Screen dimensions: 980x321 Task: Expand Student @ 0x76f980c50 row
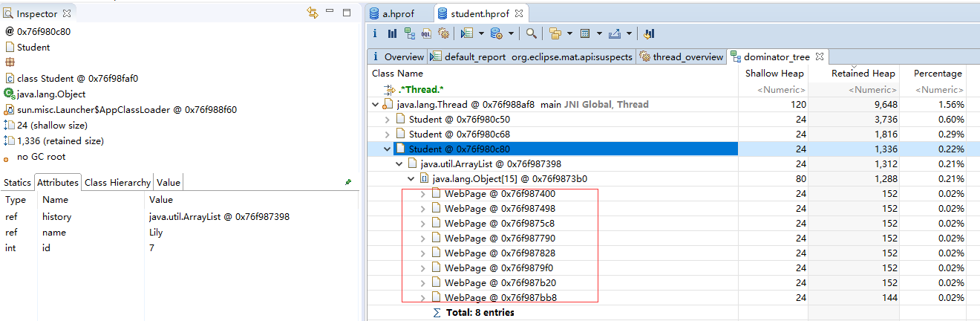click(387, 120)
